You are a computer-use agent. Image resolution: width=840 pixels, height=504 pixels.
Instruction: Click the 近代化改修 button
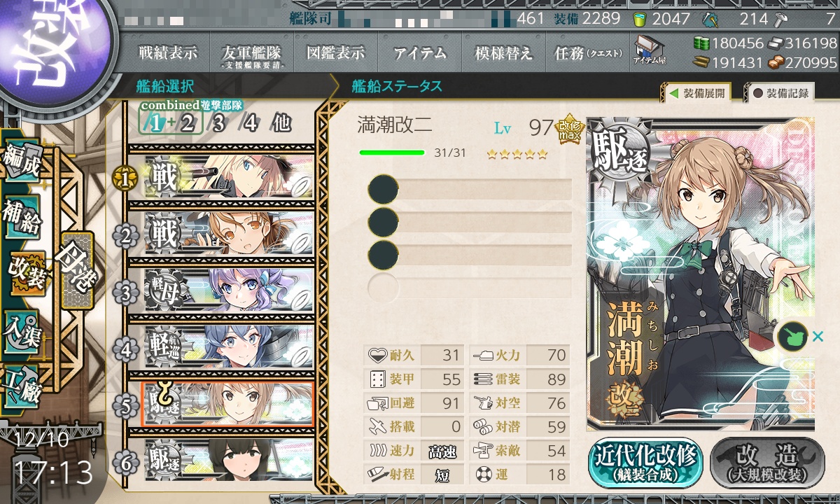coord(645,463)
